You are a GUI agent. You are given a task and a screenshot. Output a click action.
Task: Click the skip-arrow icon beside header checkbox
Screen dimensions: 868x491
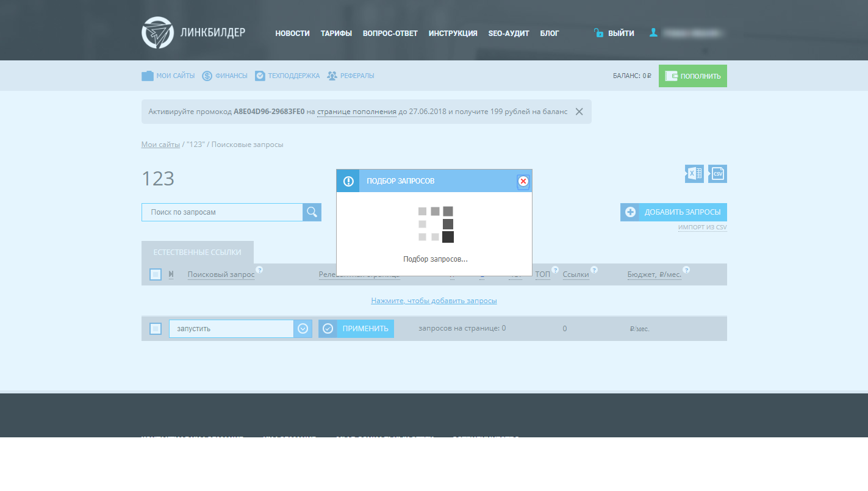171,274
